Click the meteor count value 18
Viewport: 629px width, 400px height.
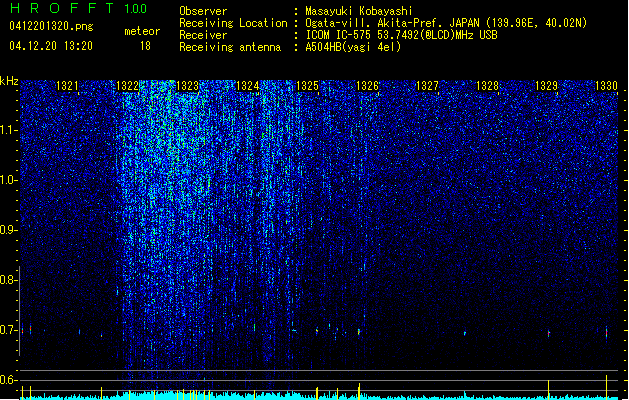pos(145,46)
